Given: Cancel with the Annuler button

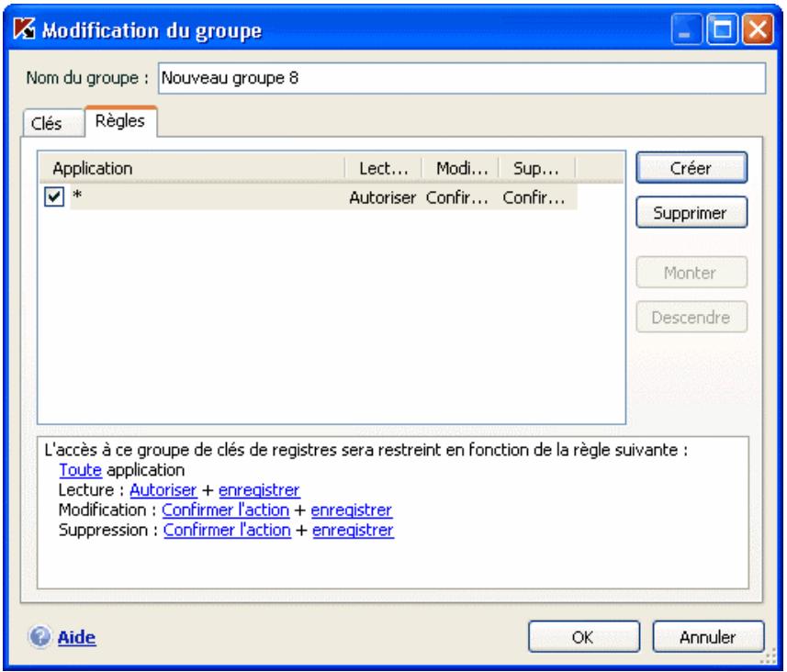Looking at the screenshot, I should (x=708, y=637).
